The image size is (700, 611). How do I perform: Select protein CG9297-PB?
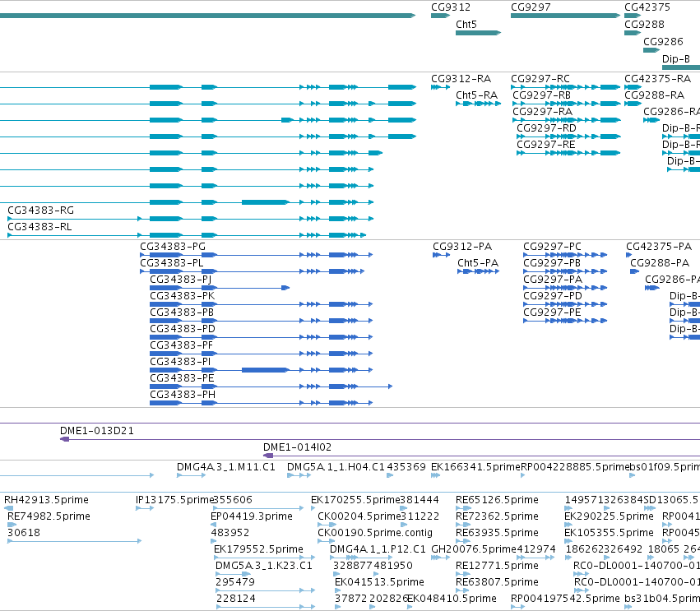click(x=565, y=271)
